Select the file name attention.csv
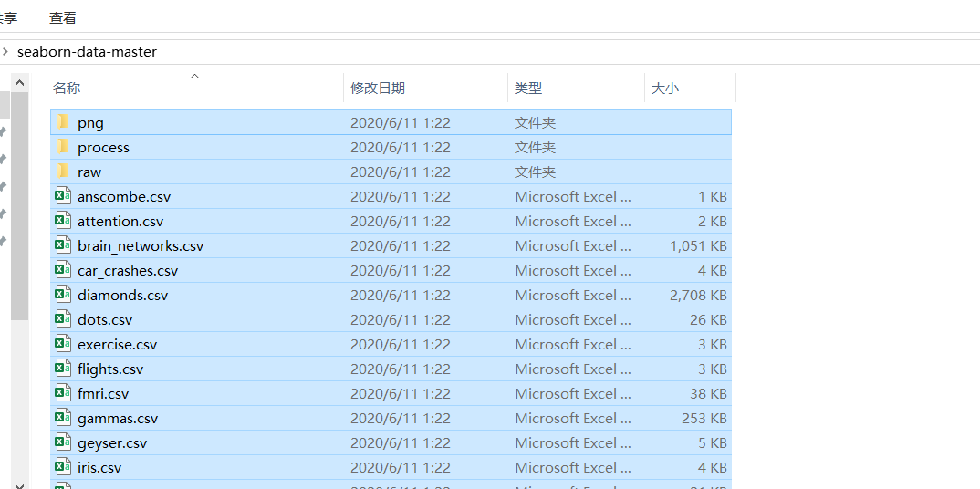The width and height of the screenshot is (980, 489). (120, 221)
